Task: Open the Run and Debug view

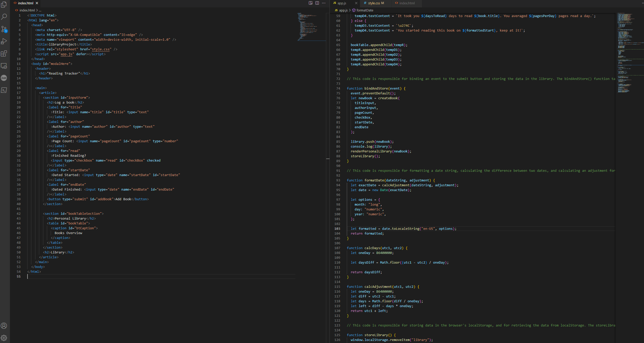Action: (4, 41)
